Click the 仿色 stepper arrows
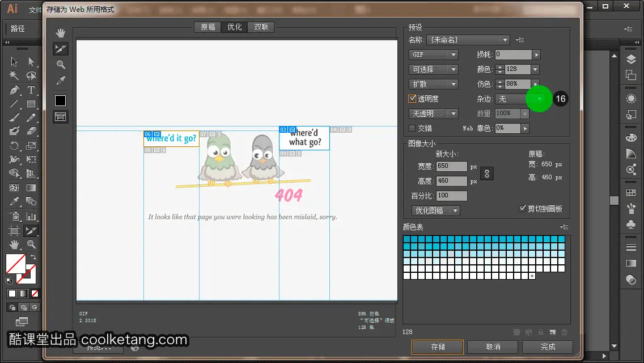Screen dimensions: 644x363 pos(499,85)
